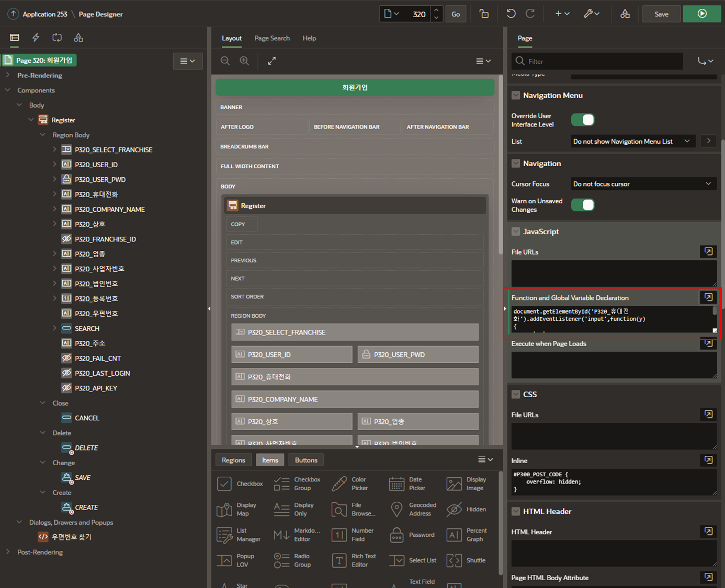
Task: Open code editor for JavaScript File URLs
Action: [x=708, y=251]
